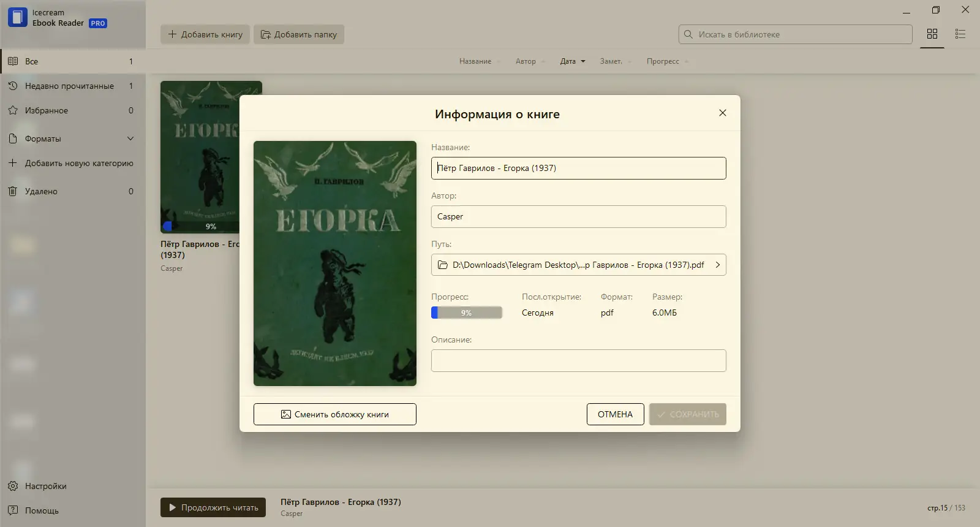Image resolution: width=980 pixels, height=527 pixels.
Task: Open the file path location arrow
Action: [x=717, y=265]
